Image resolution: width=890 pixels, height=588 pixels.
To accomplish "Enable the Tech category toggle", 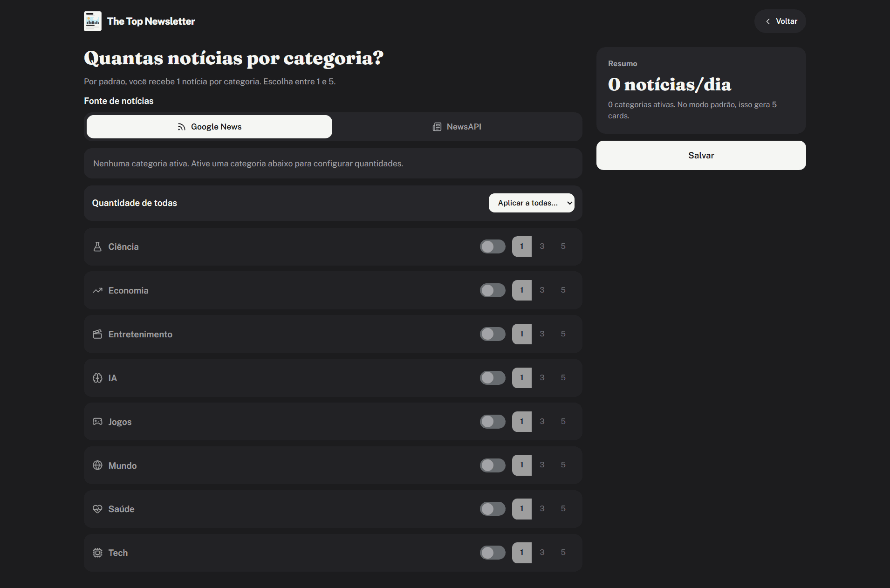I will point(493,553).
